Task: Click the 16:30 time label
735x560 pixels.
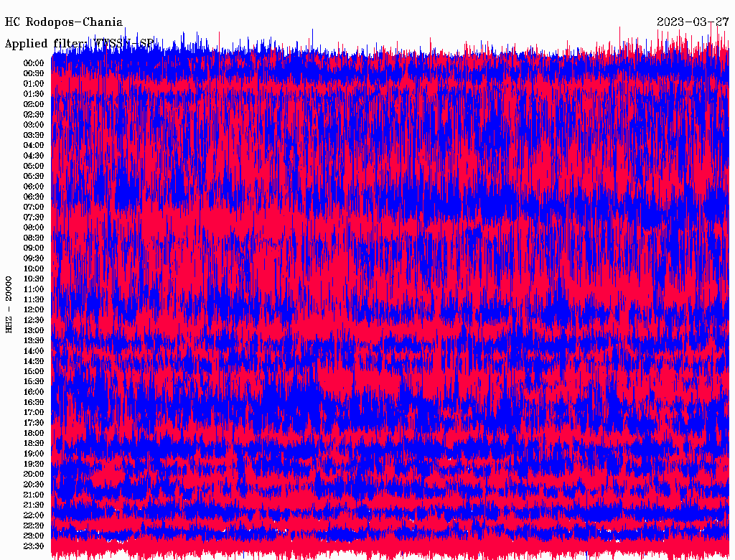Action: (34, 403)
